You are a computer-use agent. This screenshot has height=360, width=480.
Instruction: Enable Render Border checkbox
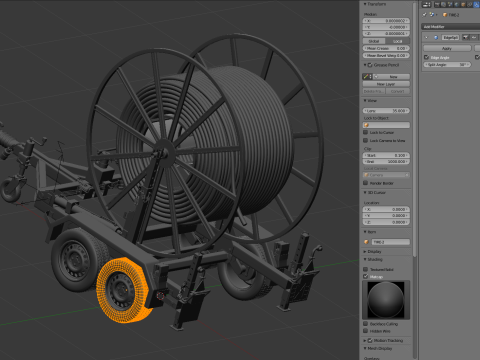click(366, 183)
